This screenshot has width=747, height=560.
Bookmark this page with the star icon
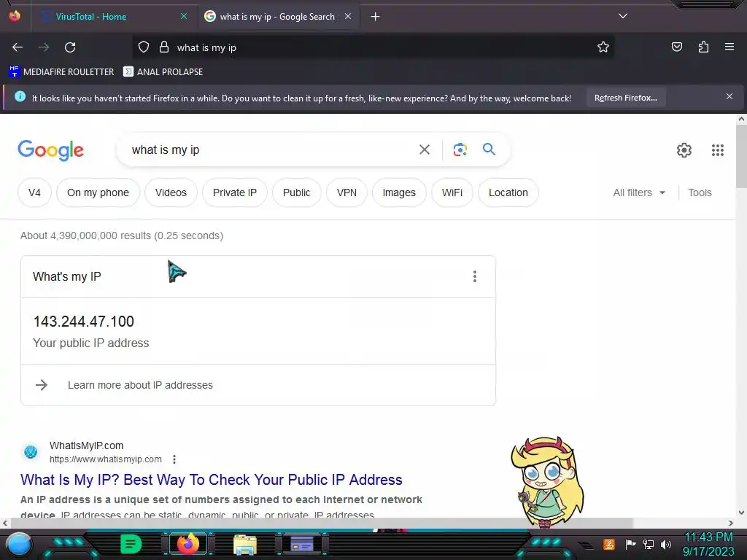(603, 47)
